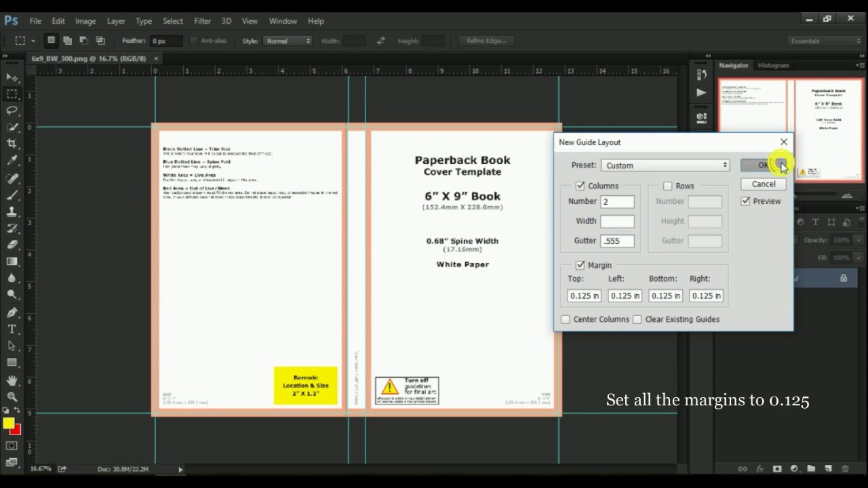Click the red background color swatch

(16, 430)
